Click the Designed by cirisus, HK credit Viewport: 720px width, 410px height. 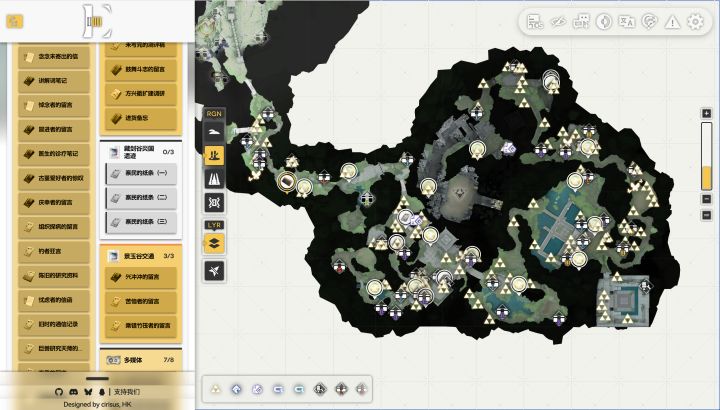pos(97,404)
